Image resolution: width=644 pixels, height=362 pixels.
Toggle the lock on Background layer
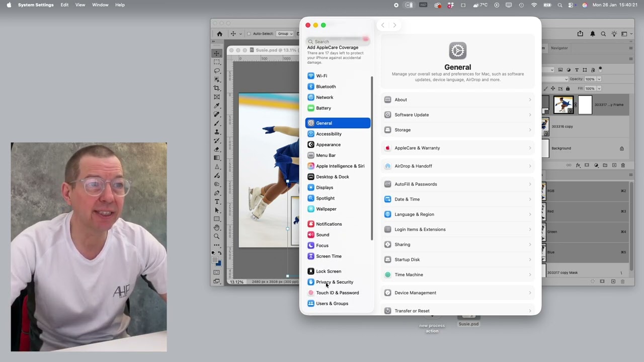622,148
